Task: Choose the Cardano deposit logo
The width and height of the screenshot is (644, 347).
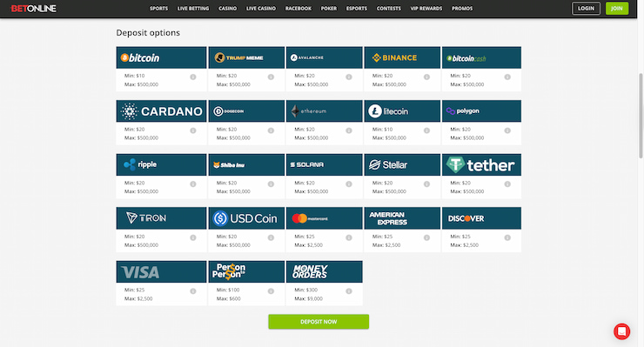Action: pos(161,110)
